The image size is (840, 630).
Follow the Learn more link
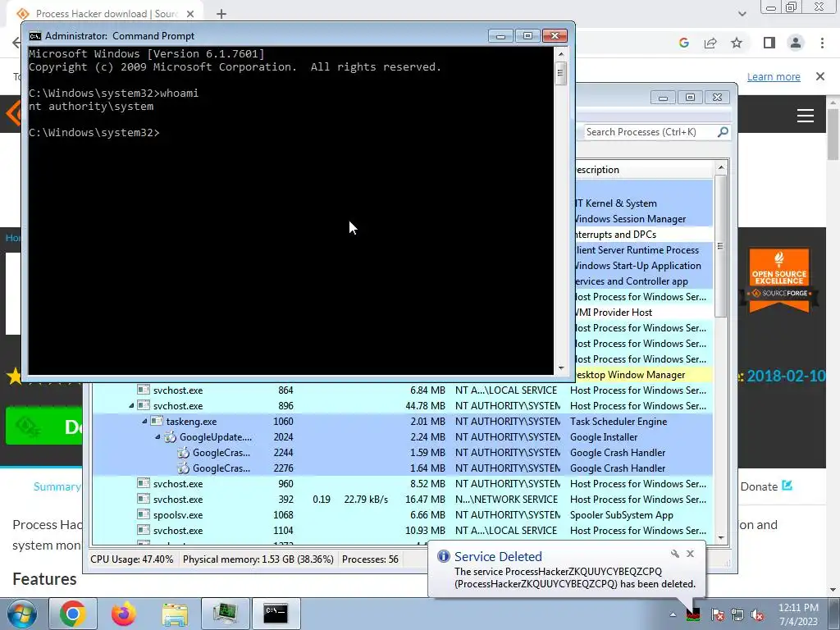pyautogui.click(x=774, y=76)
